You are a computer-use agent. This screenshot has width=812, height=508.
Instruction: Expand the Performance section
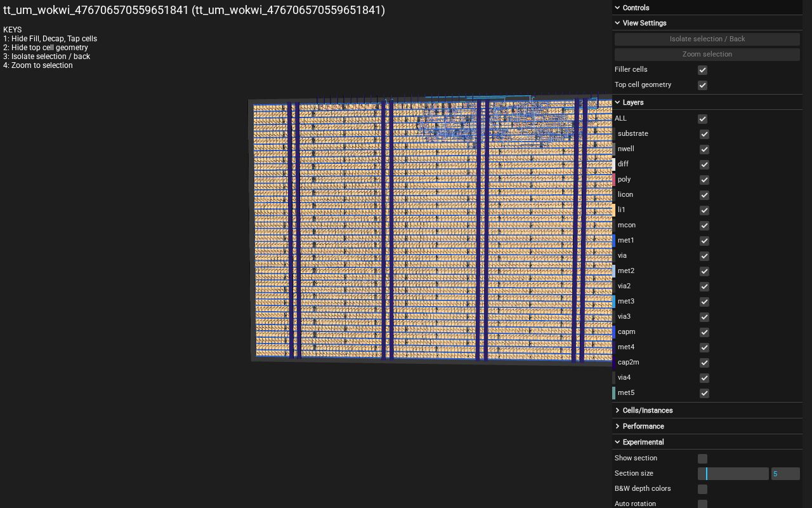707,426
